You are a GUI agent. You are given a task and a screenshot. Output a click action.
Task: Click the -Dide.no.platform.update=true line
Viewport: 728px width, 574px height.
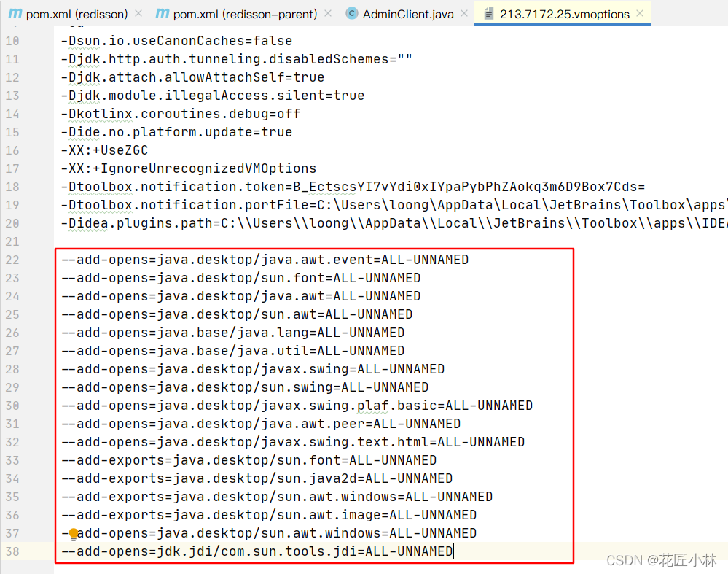pyautogui.click(x=176, y=132)
